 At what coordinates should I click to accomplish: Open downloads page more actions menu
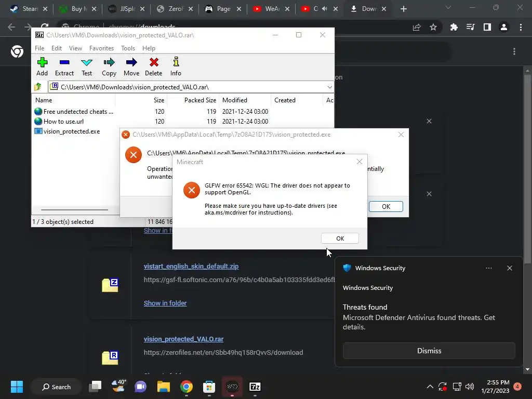(x=514, y=51)
